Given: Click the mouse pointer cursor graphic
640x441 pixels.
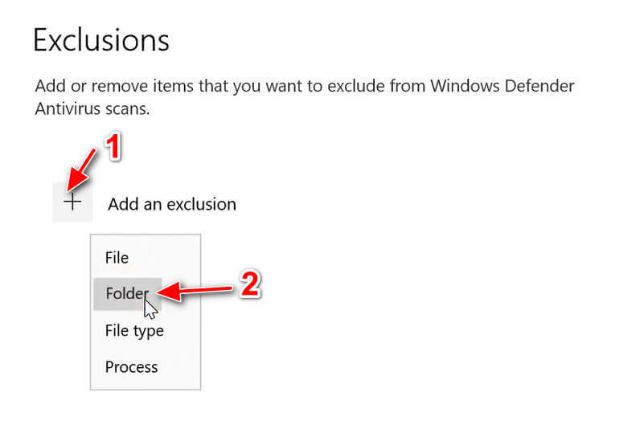Looking at the screenshot, I should click(x=150, y=307).
